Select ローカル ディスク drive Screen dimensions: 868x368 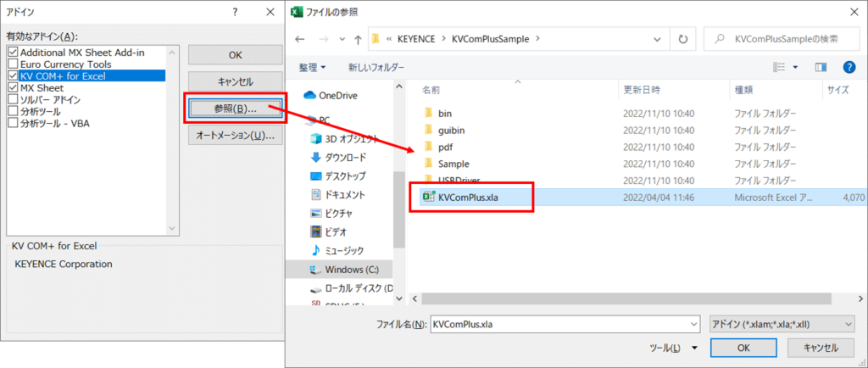point(351,288)
